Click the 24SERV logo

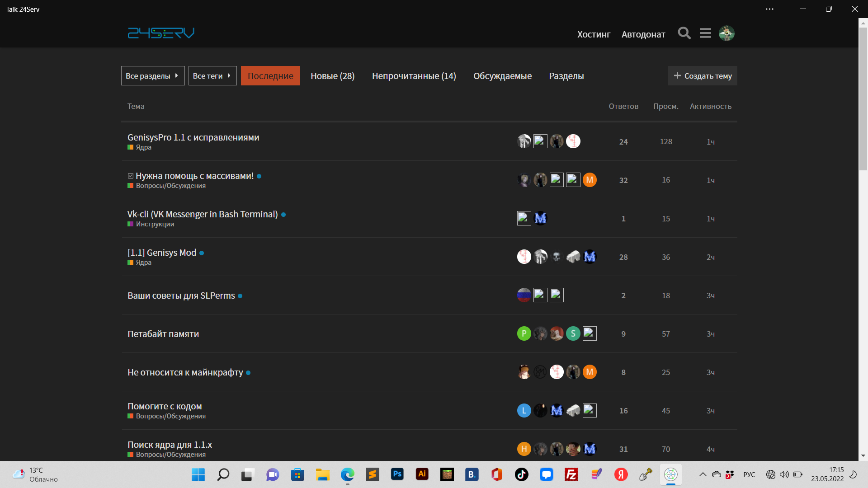click(161, 33)
